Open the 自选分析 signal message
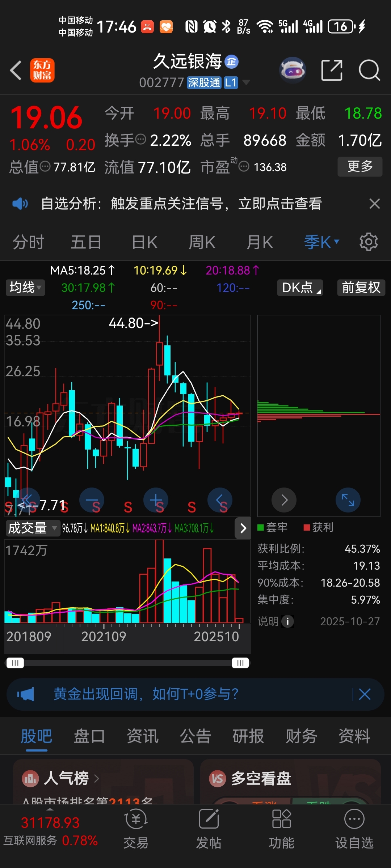Image resolution: width=391 pixels, height=868 pixels. point(181,204)
